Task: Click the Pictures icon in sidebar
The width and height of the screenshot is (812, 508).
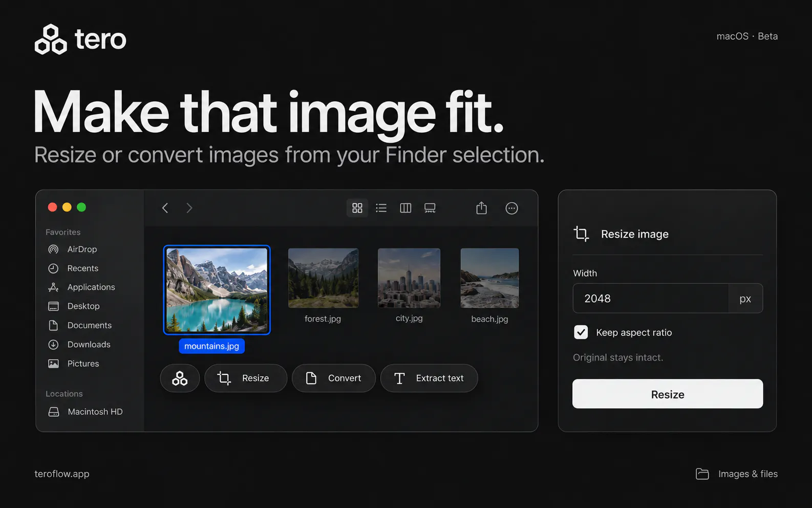Action: click(53, 364)
